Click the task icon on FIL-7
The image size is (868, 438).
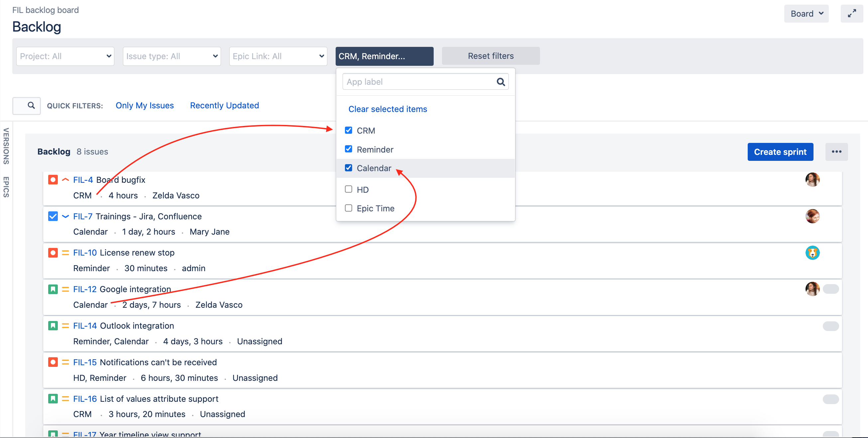tap(53, 216)
